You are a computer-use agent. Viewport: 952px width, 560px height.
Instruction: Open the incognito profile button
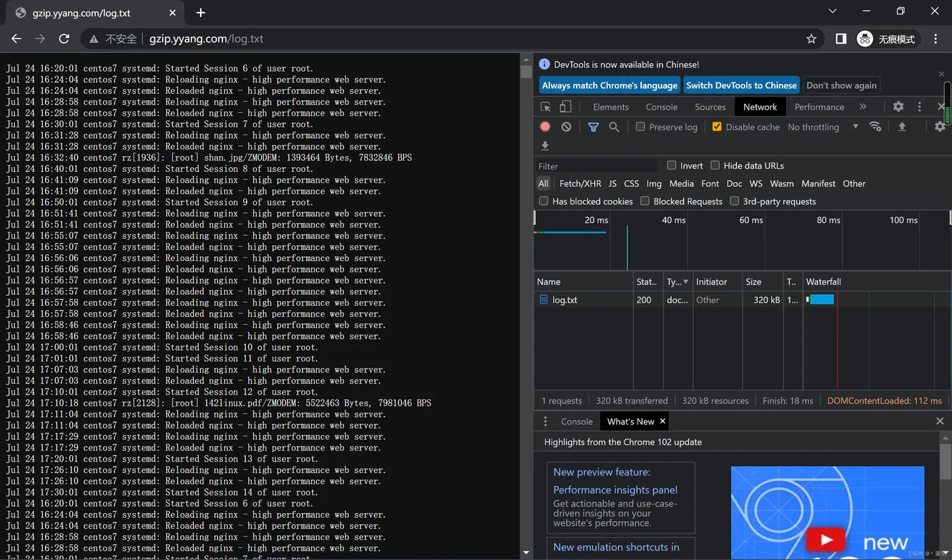click(x=887, y=39)
